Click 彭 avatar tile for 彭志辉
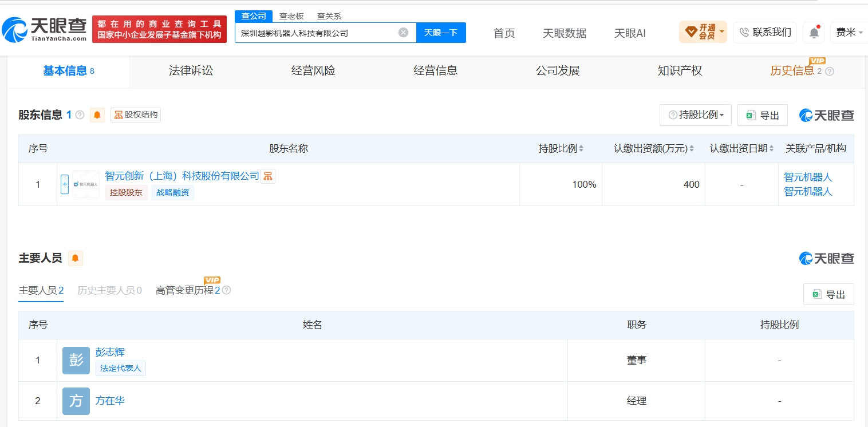Viewport: 868px width, 427px height. pos(76,361)
